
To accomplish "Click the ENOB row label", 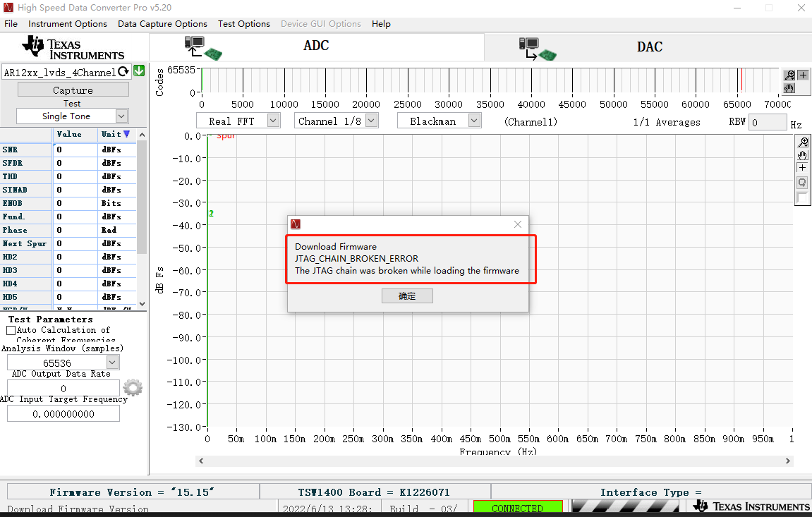I will 26,203.
